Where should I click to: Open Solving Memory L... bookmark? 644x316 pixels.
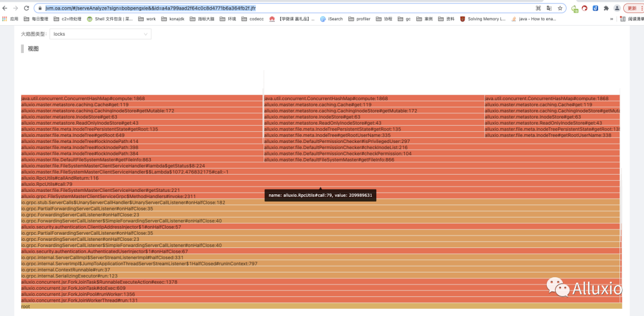[483, 19]
